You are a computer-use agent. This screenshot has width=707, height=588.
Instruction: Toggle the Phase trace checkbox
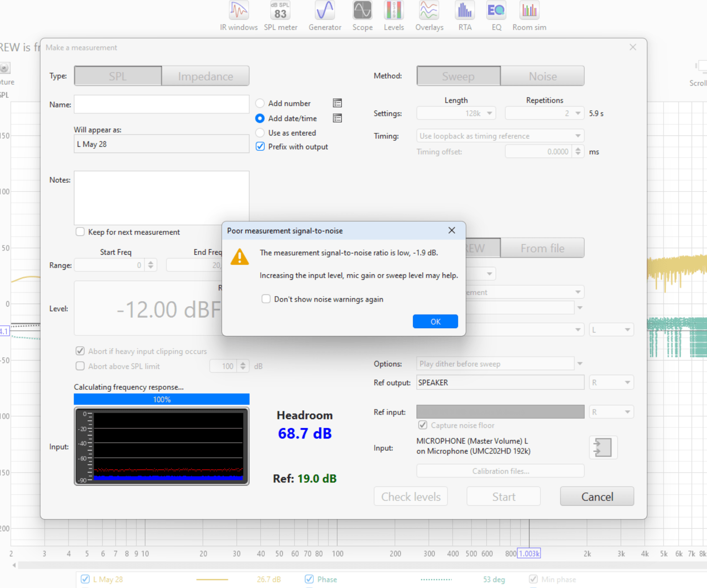[x=309, y=579]
